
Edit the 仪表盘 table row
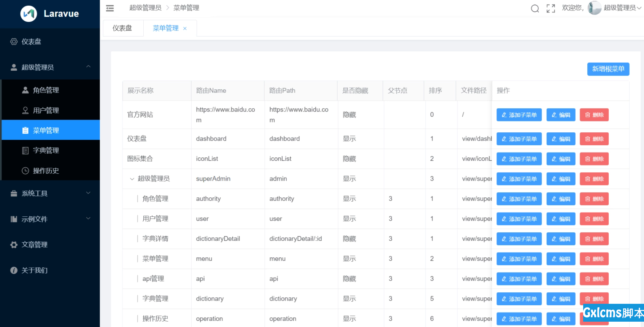(561, 139)
